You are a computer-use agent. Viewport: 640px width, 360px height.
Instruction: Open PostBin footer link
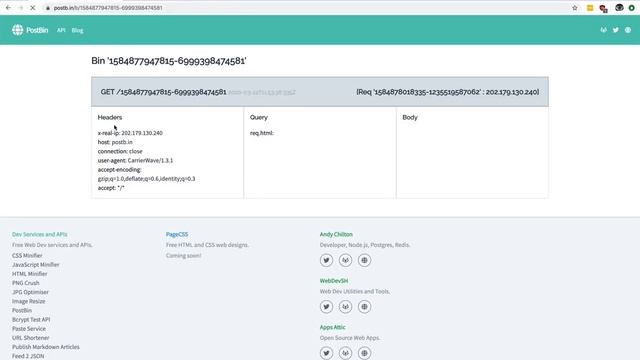22,311
